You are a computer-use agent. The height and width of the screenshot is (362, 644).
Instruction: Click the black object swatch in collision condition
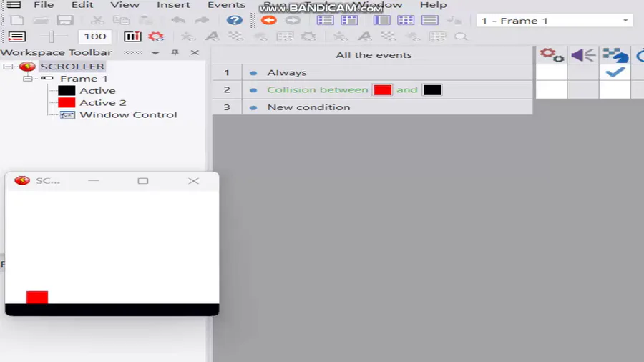(x=432, y=90)
